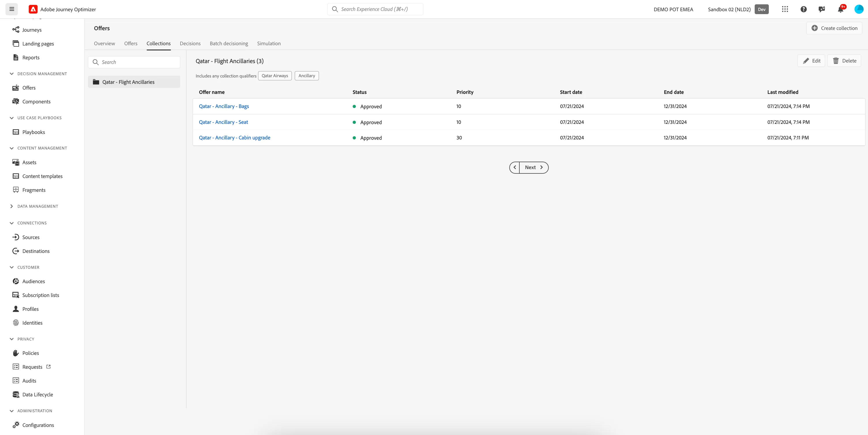Focus the Search Experience Cloud field
Screen dimensions: 868x435
point(375,9)
